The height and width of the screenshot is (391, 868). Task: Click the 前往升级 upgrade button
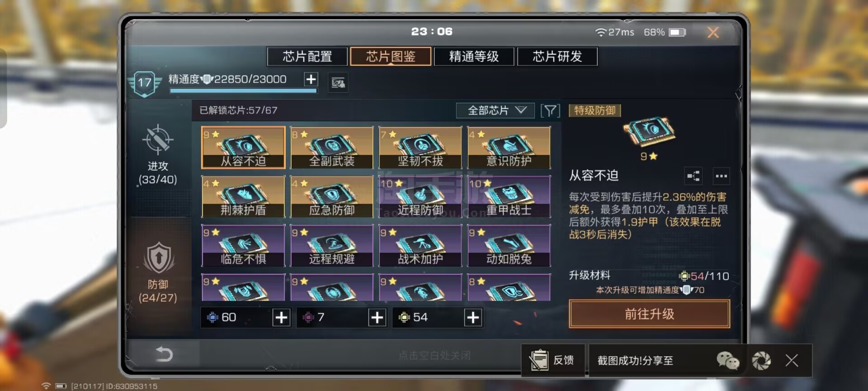pyautogui.click(x=649, y=314)
